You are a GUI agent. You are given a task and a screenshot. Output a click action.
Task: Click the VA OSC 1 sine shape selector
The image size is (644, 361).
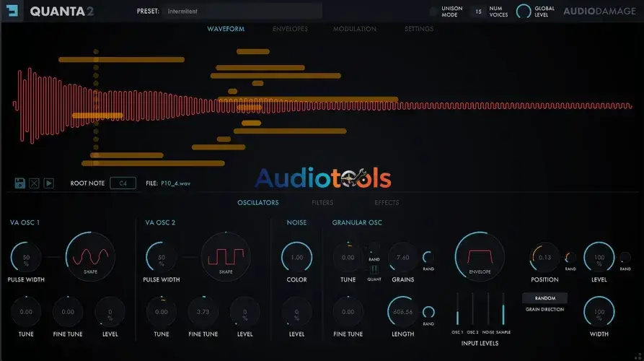coord(90,255)
